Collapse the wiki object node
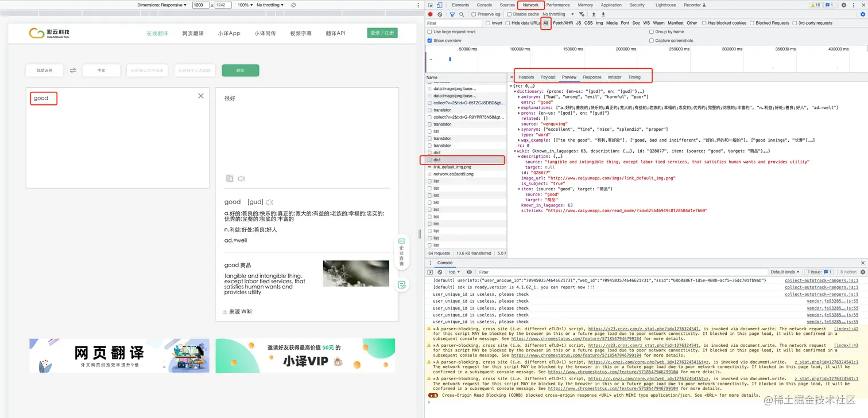Viewport: 868px width, 418px height. (x=515, y=151)
